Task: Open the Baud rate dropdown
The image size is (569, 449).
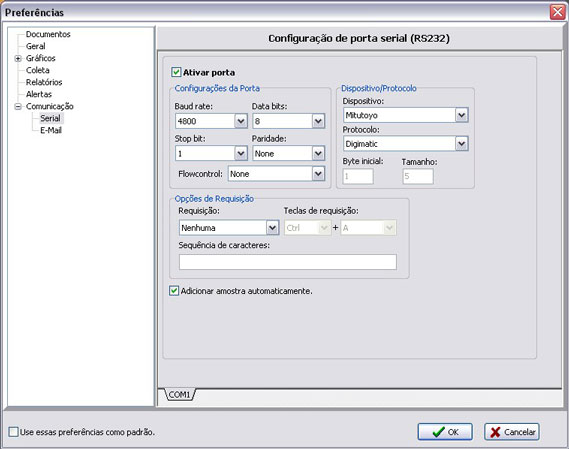Action: pyautogui.click(x=211, y=121)
